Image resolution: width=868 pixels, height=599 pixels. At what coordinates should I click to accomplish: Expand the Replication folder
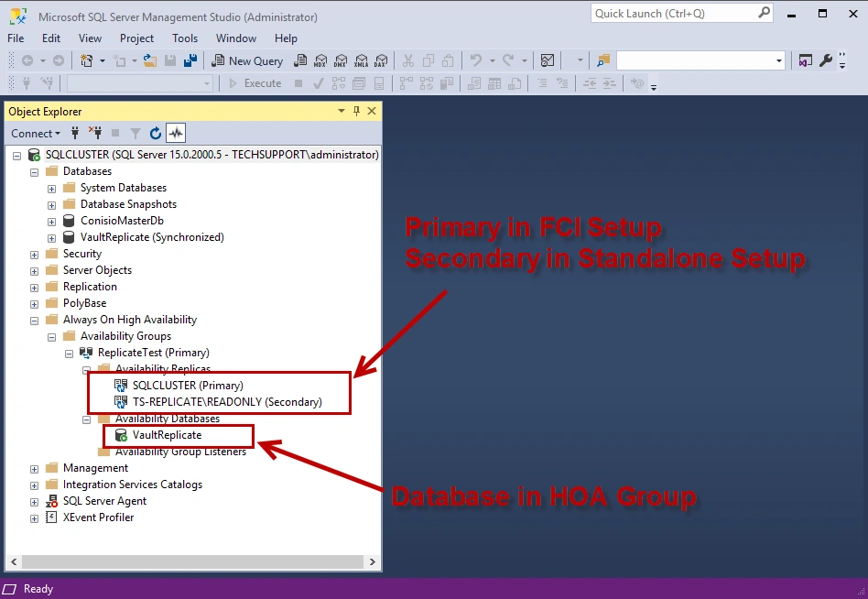34,288
